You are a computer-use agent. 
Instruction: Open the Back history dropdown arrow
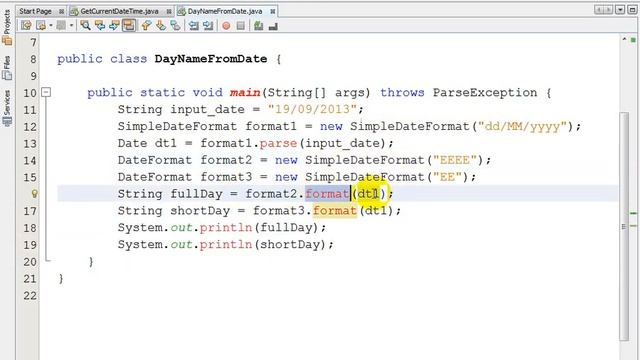(51, 26)
